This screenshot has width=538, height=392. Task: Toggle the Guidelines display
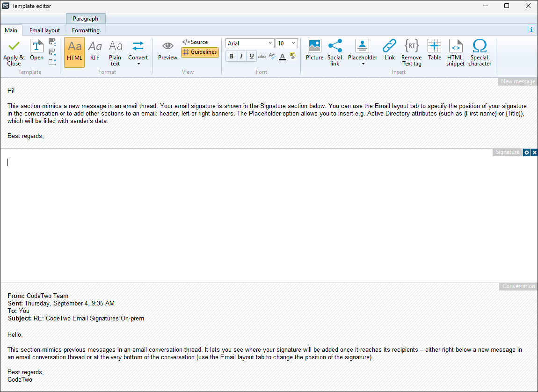click(x=200, y=52)
